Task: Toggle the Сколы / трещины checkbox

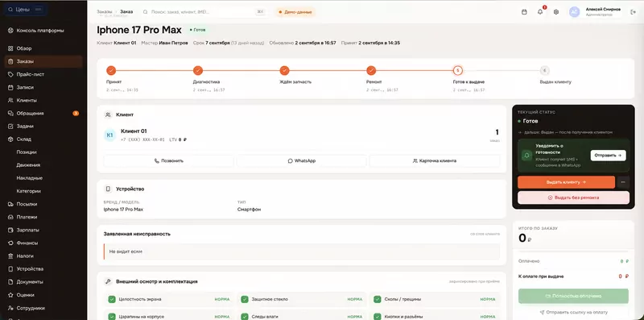Action: [x=378, y=299]
